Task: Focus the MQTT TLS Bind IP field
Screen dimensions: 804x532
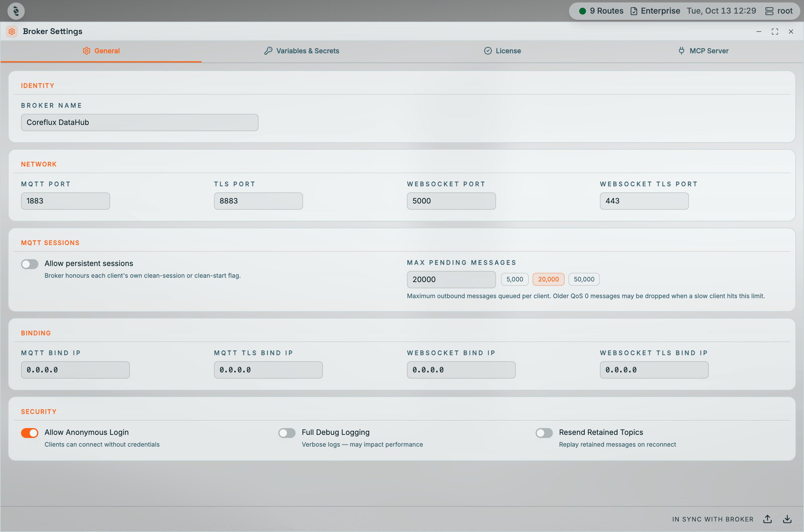Action: (x=268, y=370)
